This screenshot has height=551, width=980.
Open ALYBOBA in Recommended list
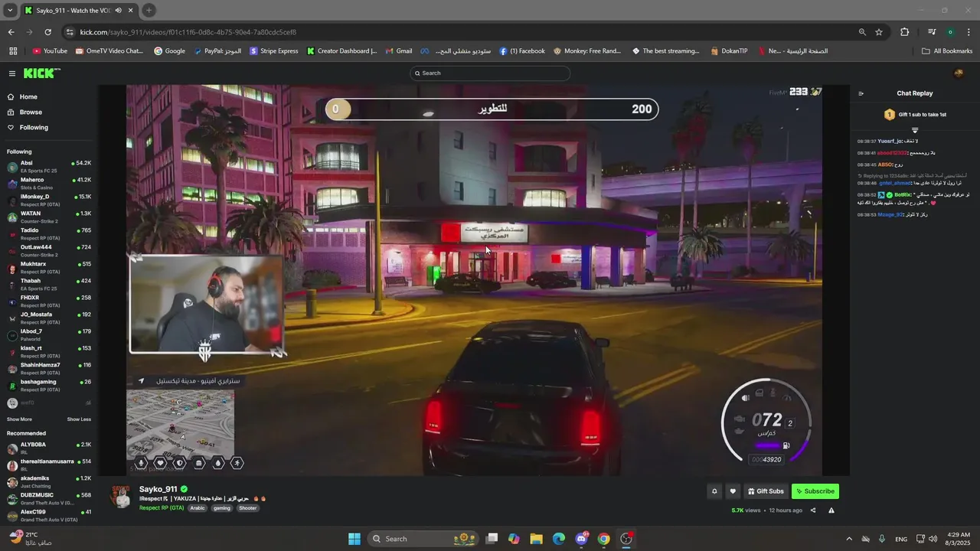[x=49, y=448]
